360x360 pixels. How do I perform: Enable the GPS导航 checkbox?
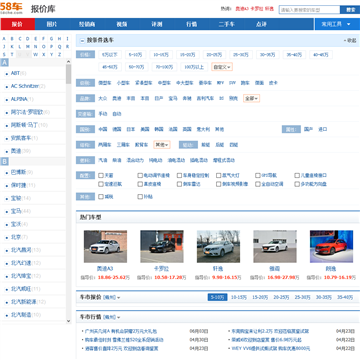[258, 175]
